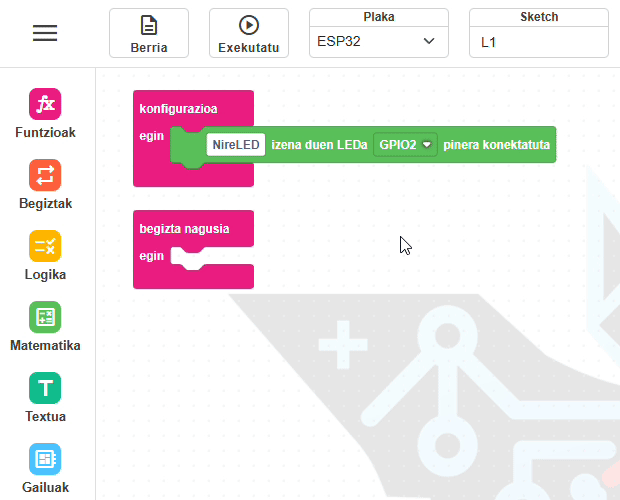
Task: Open the GPIO2 pin dropdown
Action: point(405,145)
